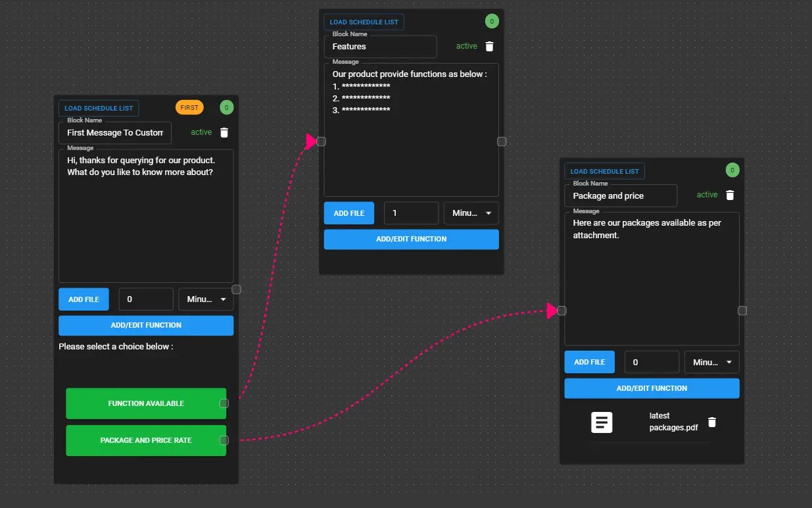The height and width of the screenshot is (508, 812).
Task: Click the green counter badge on Features block
Action: click(x=492, y=21)
